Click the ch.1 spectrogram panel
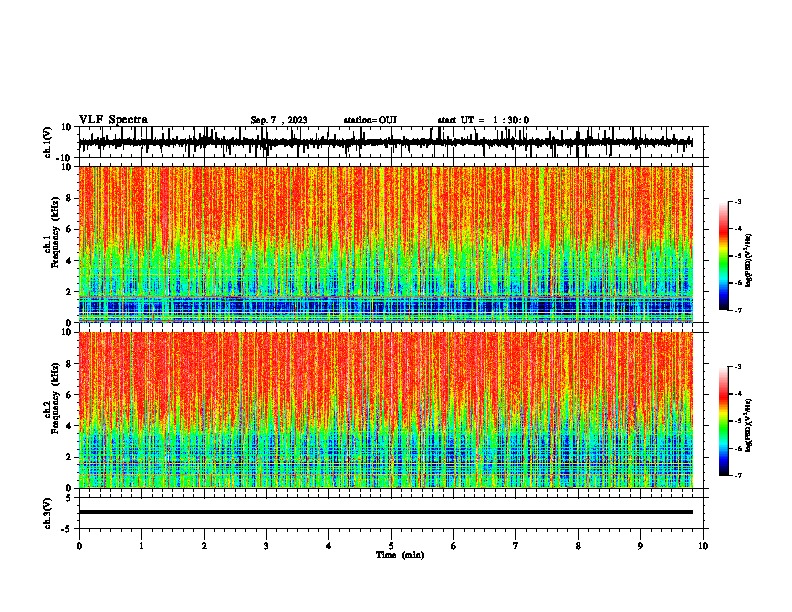 point(386,244)
